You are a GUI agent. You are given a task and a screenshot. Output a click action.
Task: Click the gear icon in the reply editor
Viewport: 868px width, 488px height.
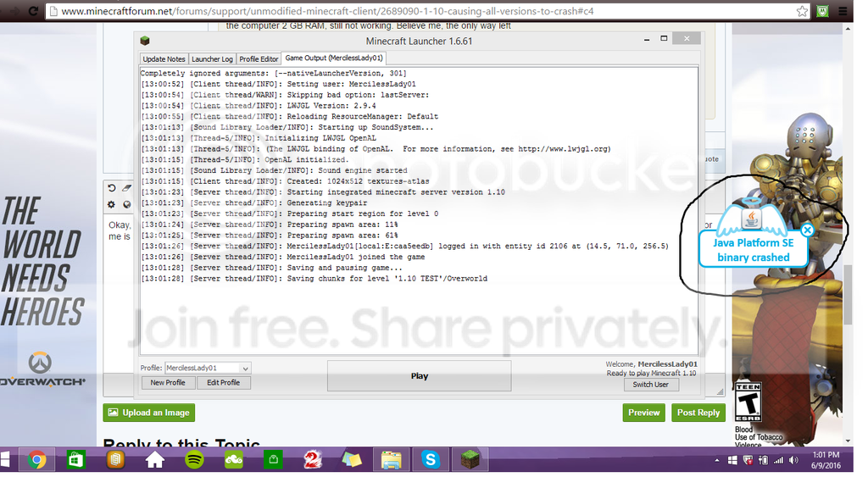coord(112,204)
